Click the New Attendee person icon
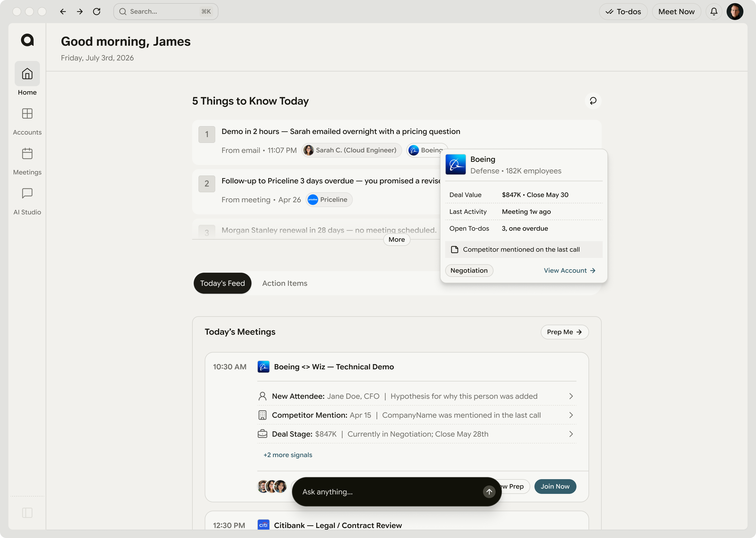This screenshot has width=756, height=538. click(262, 396)
